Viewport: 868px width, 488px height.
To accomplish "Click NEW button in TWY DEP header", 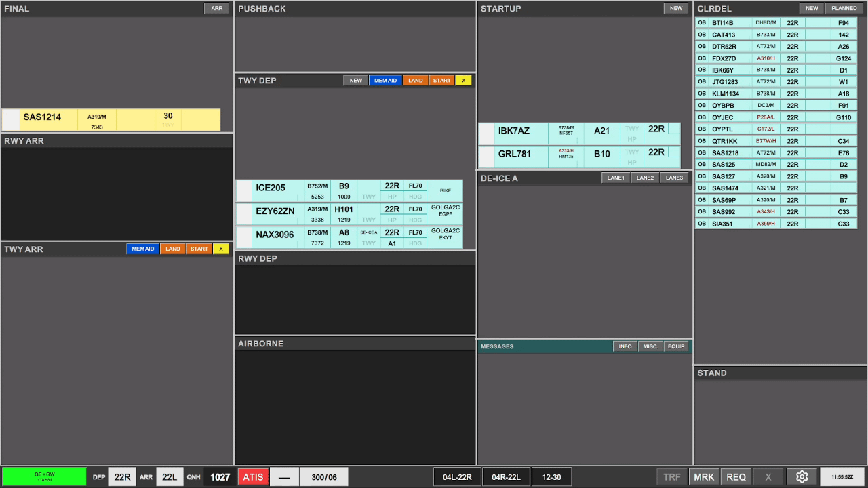I will 355,81.
